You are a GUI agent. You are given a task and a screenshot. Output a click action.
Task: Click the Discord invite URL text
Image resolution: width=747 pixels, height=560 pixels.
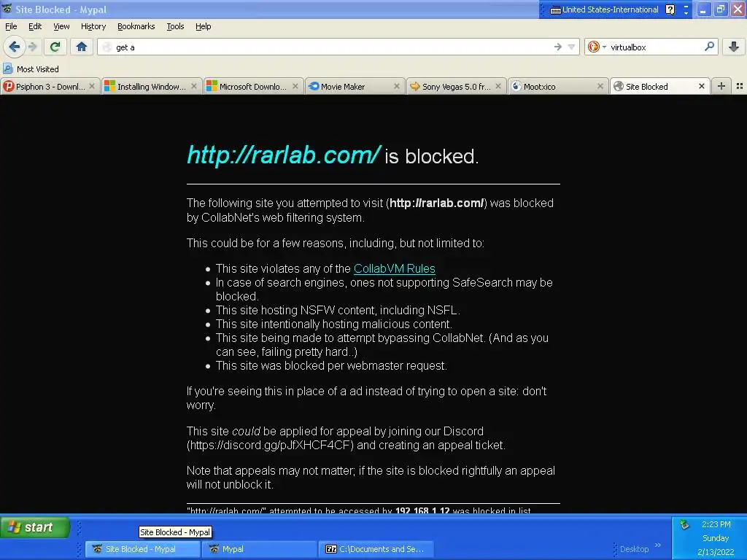[271, 446]
